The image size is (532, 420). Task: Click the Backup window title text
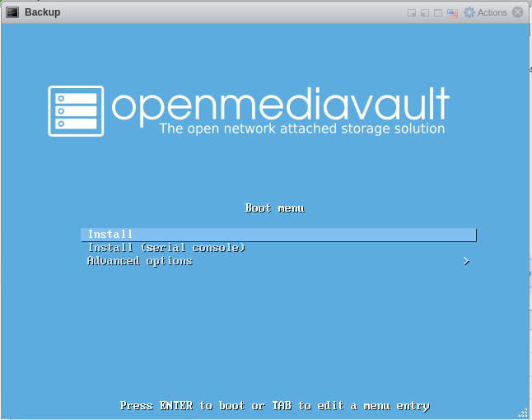click(x=42, y=12)
